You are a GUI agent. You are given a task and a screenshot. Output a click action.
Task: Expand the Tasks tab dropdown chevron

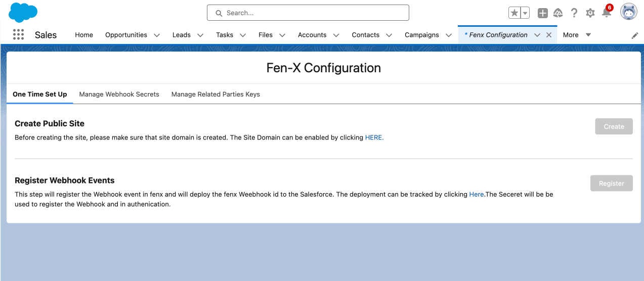click(243, 35)
